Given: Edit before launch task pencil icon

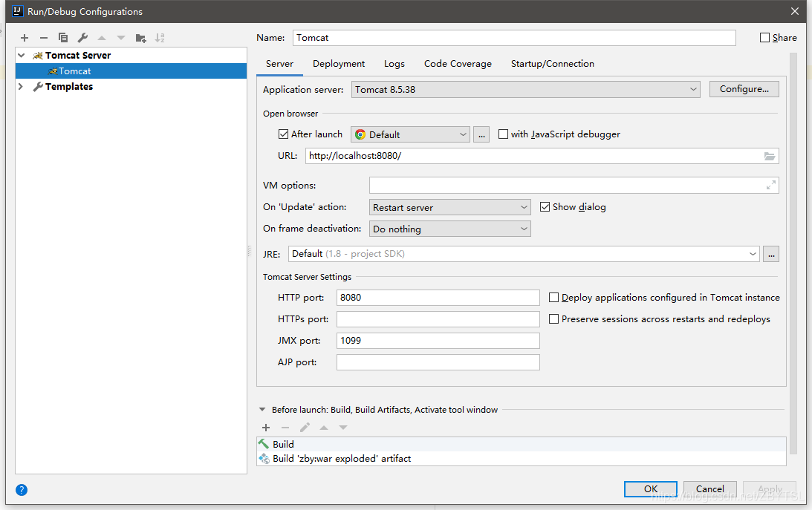Looking at the screenshot, I should 305,428.
